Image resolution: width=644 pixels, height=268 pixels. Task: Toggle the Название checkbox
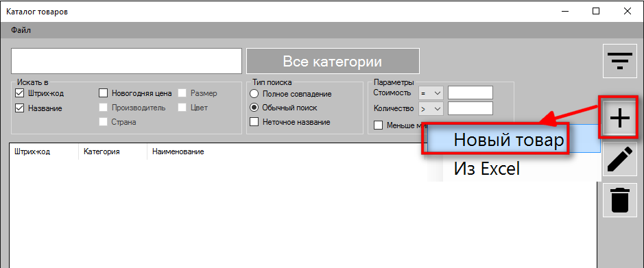[x=19, y=108]
